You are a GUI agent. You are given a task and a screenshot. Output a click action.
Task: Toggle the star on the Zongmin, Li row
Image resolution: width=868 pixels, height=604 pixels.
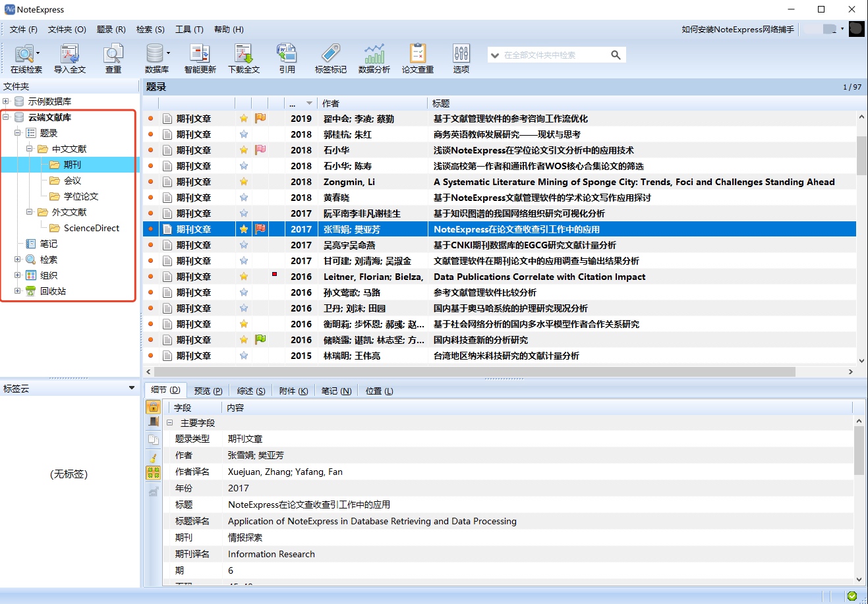coord(244,182)
